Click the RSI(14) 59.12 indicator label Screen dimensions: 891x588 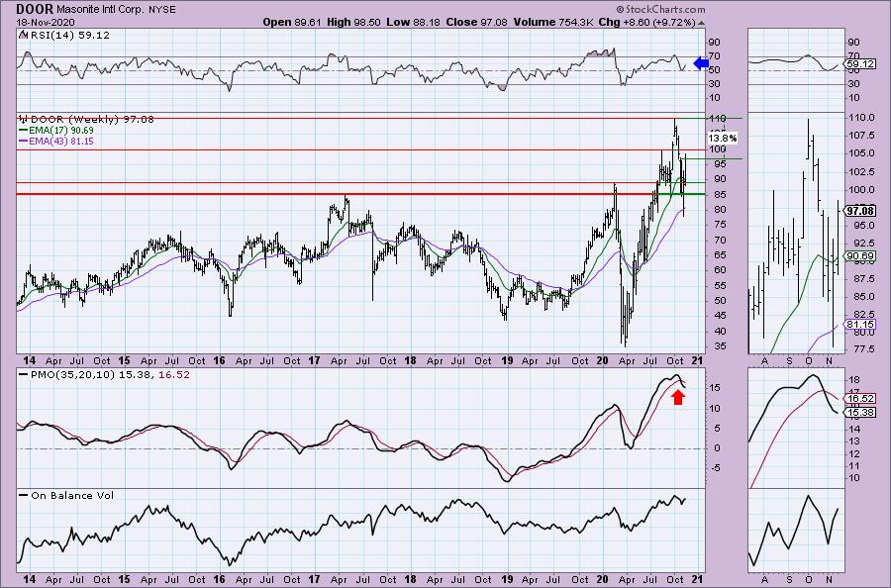pos(68,35)
